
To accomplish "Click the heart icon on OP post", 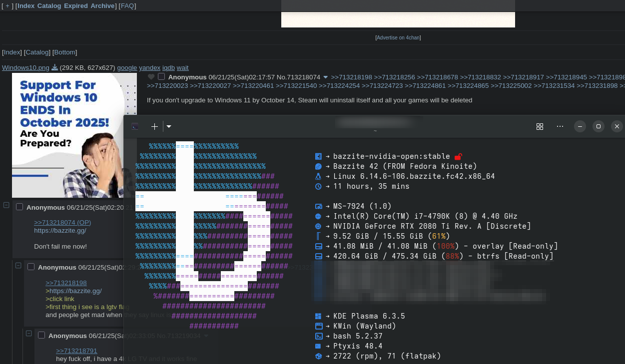I will 151,77.
